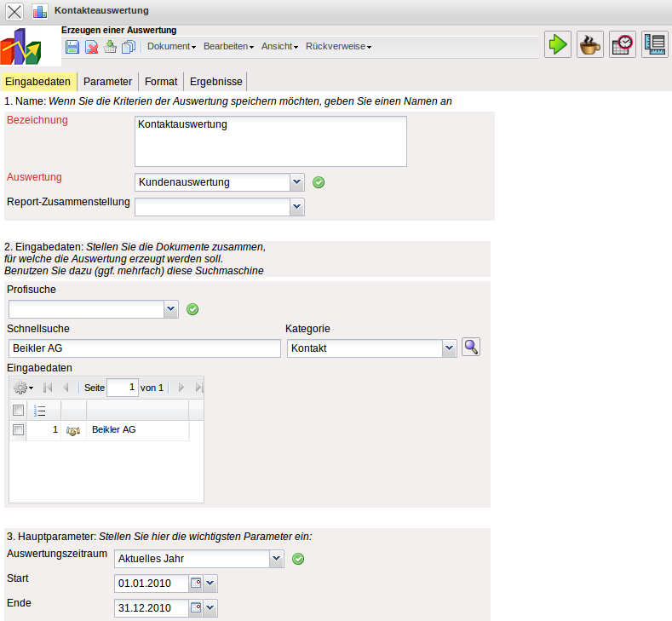Click into the Schnellsuche text field
Viewport: 672px width, 621px height.
point(144,348)
